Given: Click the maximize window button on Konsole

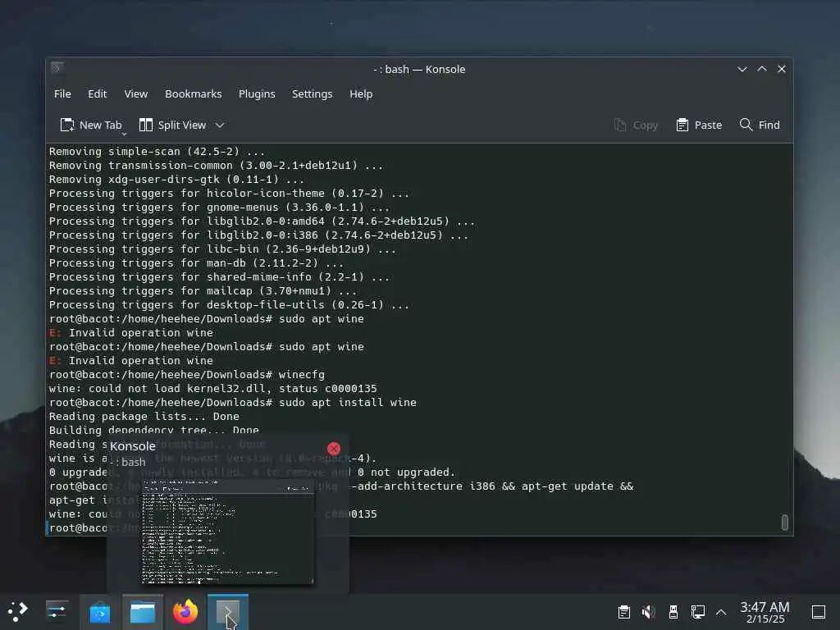Looking at the screenshot, I should tap(762, 69).
